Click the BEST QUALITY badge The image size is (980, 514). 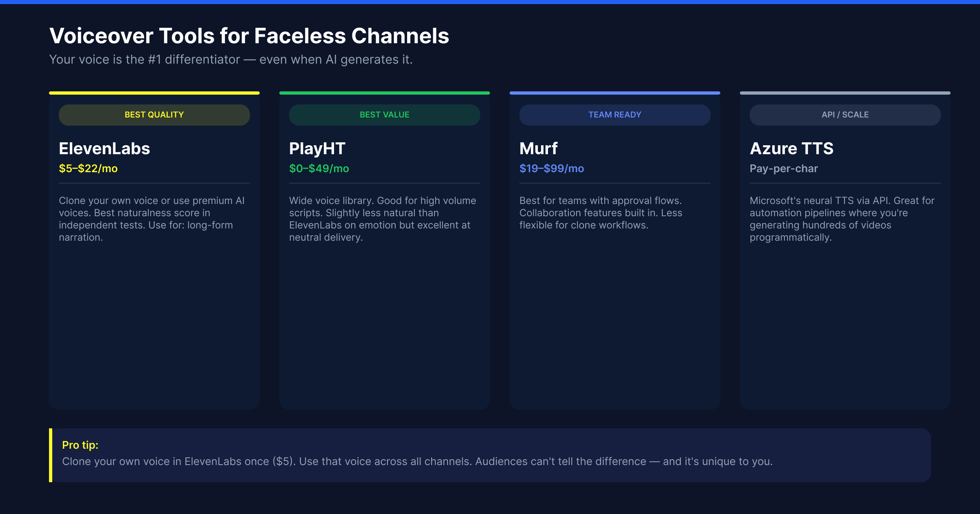154,115
